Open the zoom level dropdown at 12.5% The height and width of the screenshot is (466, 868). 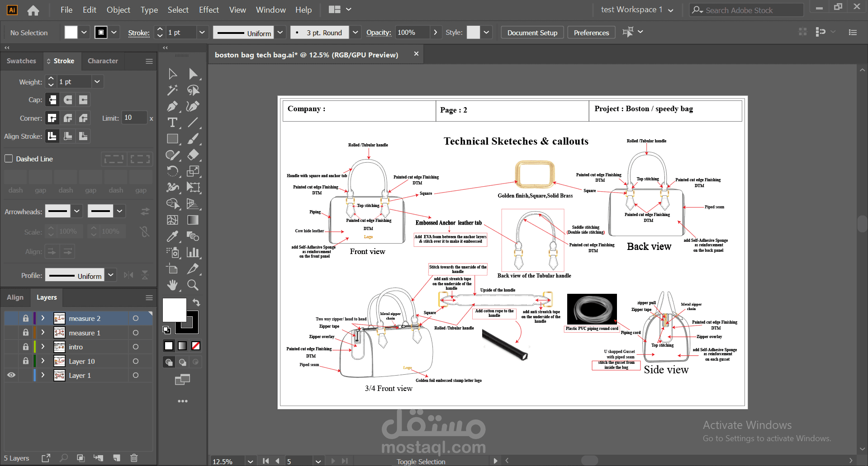point(250,461)
